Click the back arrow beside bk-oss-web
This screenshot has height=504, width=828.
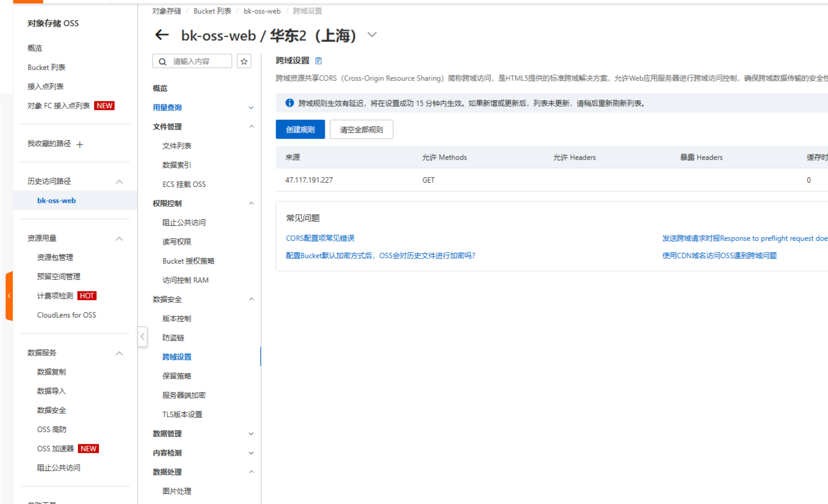coord(162,35)
